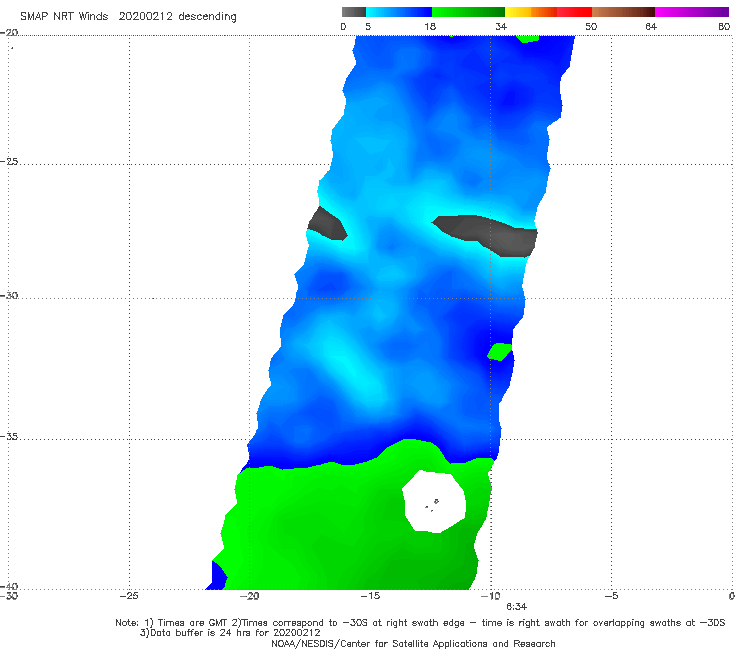Click the longitude axis label "-10"
The height and width of the screenshot is (650, 740).
coord(490,596)
